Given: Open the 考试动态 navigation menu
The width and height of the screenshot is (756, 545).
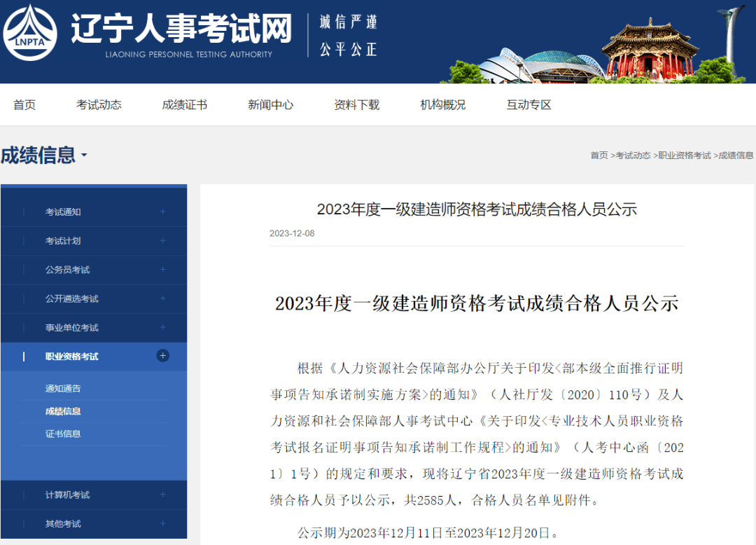Looking at the screenshot, I should click(99, 104).
